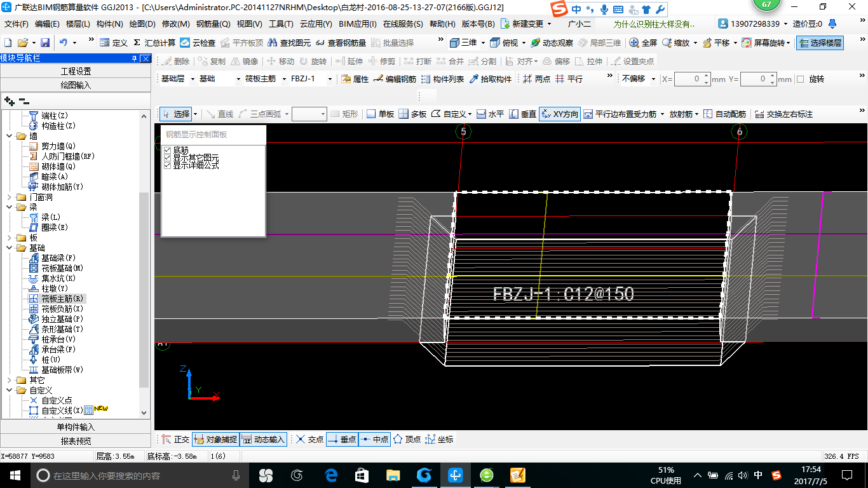This screenshot has width=868, height=488.
Task: Open the 在线服务(S) menu
Action: [403, 24]
